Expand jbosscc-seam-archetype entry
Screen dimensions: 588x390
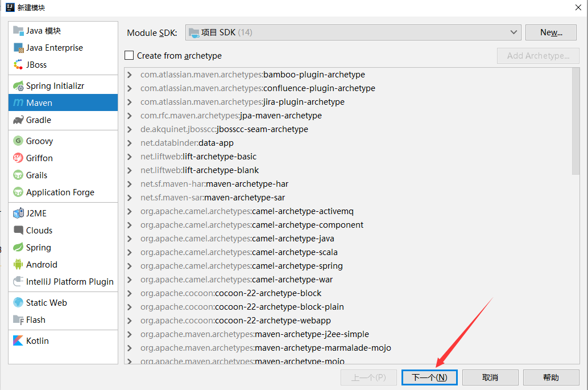point(130,129)
